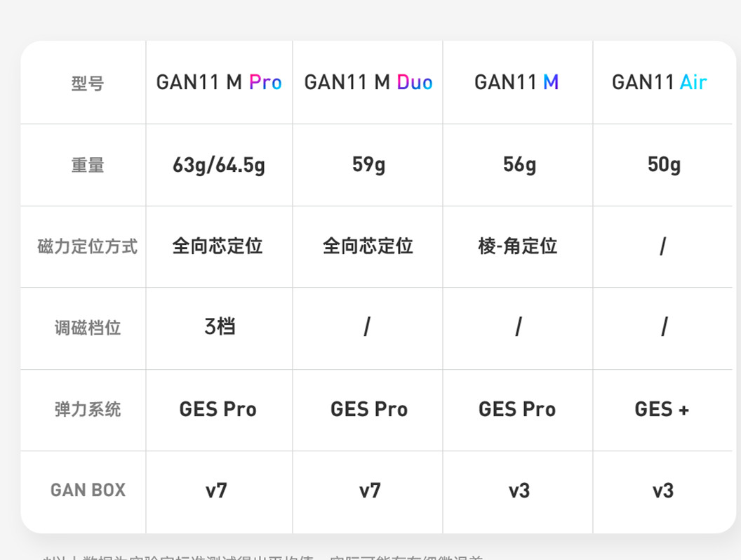Click the 56g weight value
Viewport: 741px width, 560px height.
pyautogui.click(x=519, y=165)
